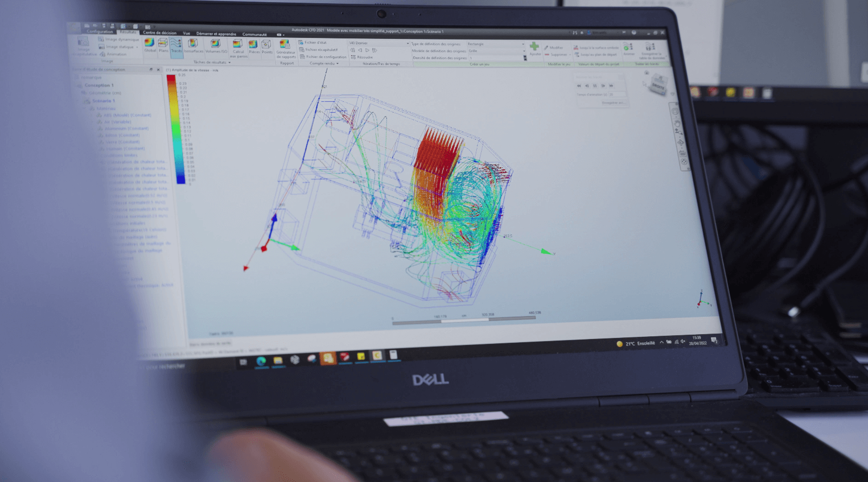
Task: Select the Pièces results task
Action: point(254,47)
